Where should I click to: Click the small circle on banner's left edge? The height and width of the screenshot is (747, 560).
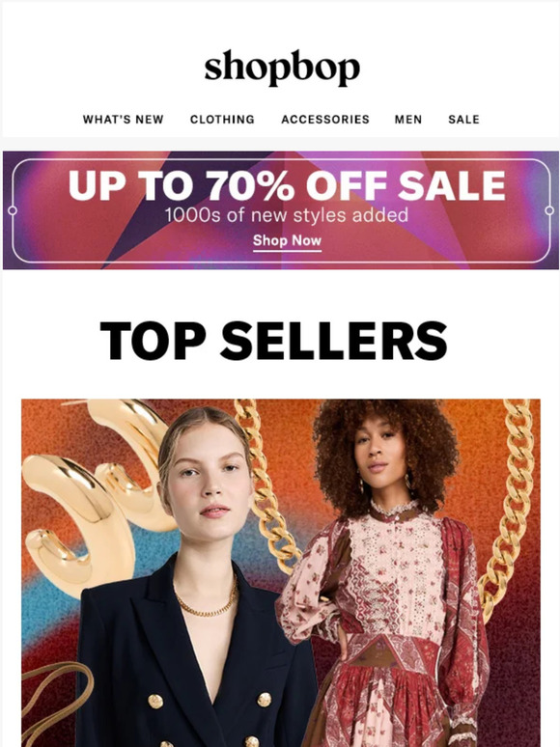pyautogui.click(x=13, y=210)
